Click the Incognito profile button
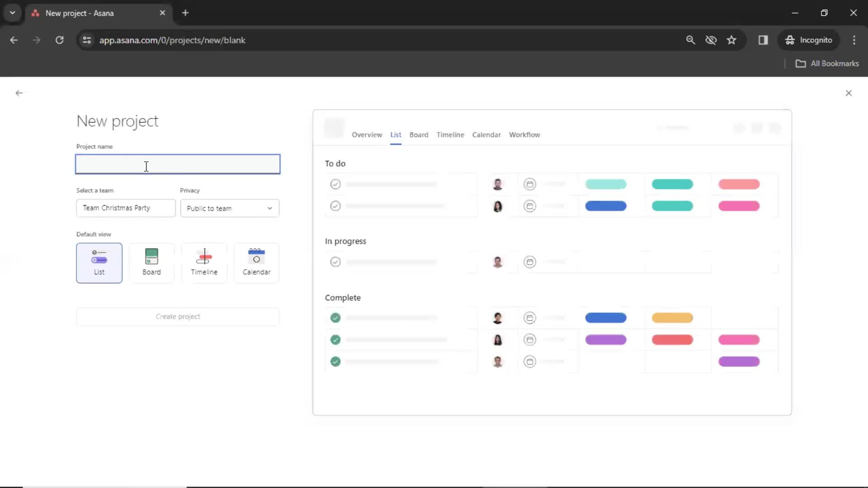This screenshot has height=488, width=868. coord(809,40)
